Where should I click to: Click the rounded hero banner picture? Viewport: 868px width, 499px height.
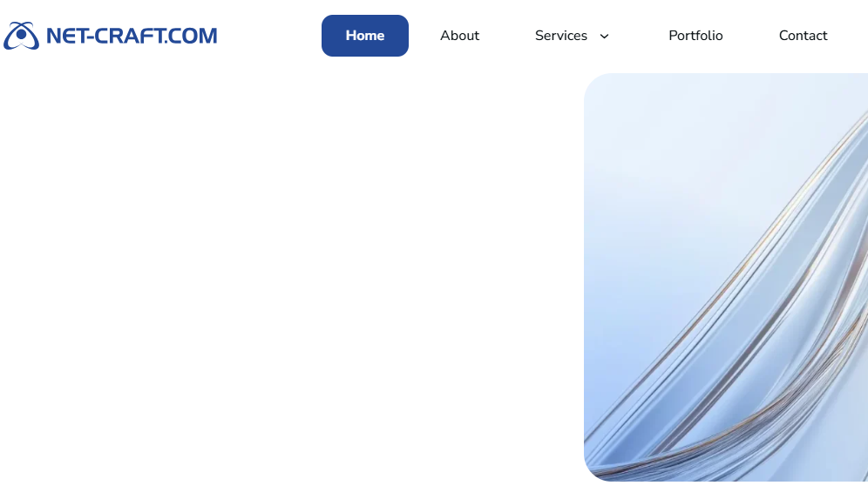click(x=726, y=277)
